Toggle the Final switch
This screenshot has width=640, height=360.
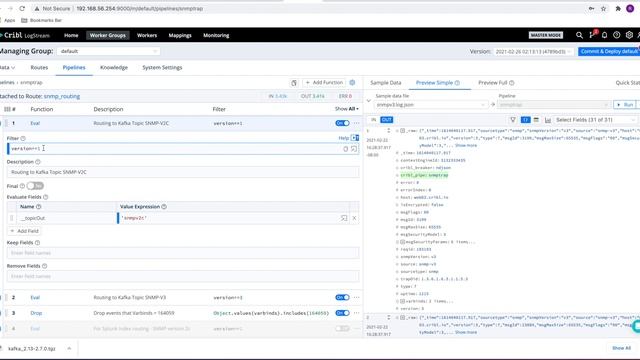pyautogui.click(x=35, y=186)
